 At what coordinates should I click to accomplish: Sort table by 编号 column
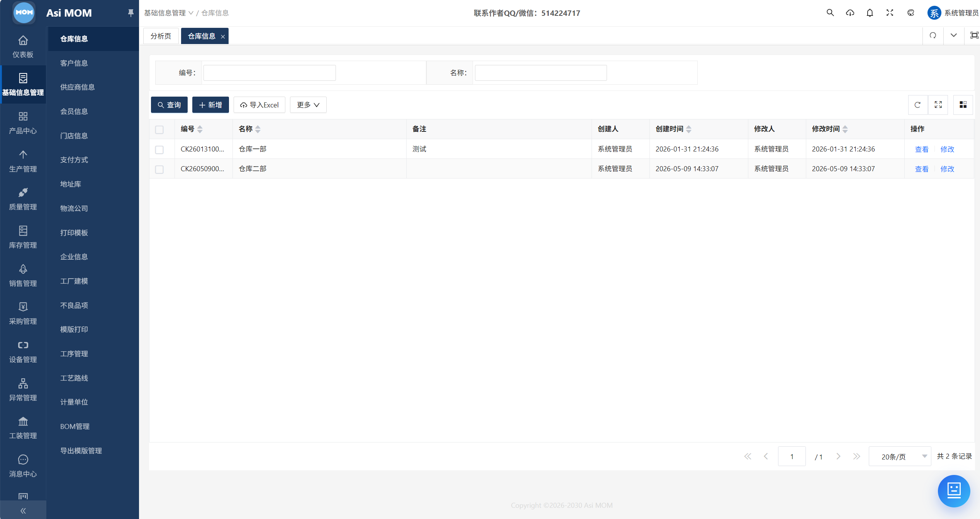pos(200,129)
